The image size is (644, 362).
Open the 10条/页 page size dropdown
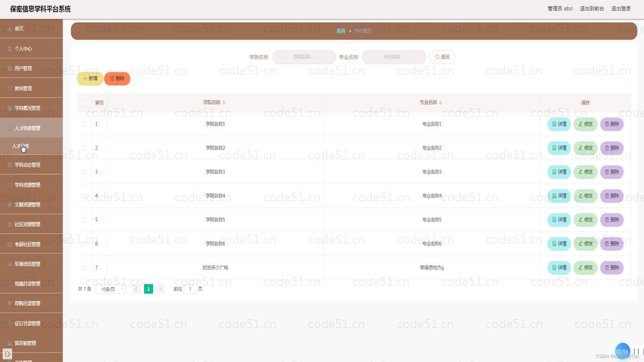click(111, 289)
